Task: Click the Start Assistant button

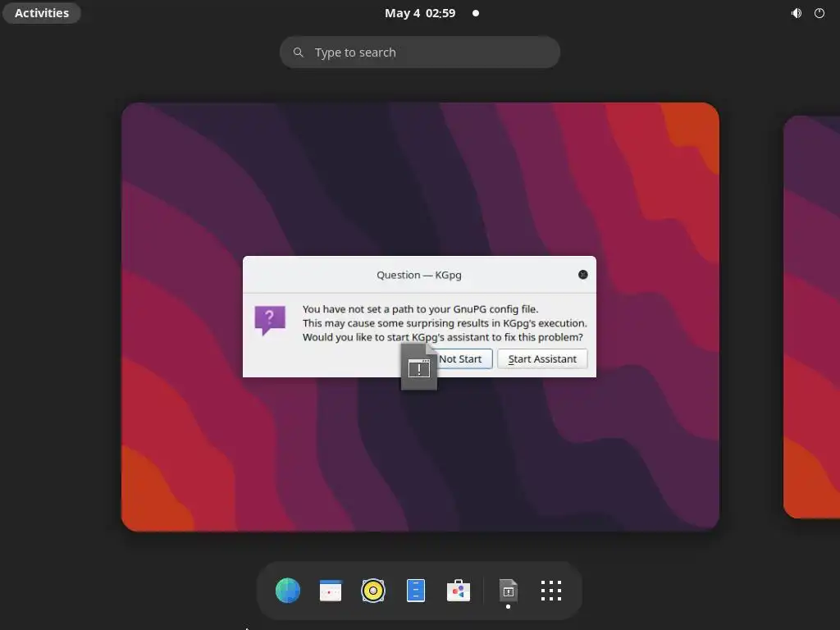Action: click(542, 358)
